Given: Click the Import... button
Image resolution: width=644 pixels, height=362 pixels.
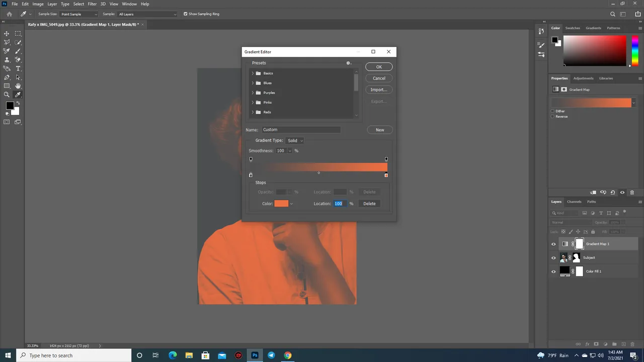Looking at the screenshot, I should tap(379, 90).
